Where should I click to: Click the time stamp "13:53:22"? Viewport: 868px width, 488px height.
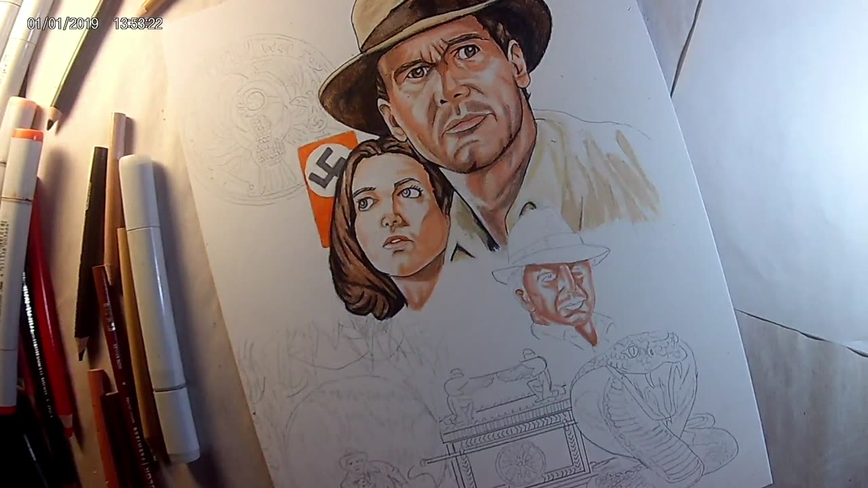[x=138, y=24]
